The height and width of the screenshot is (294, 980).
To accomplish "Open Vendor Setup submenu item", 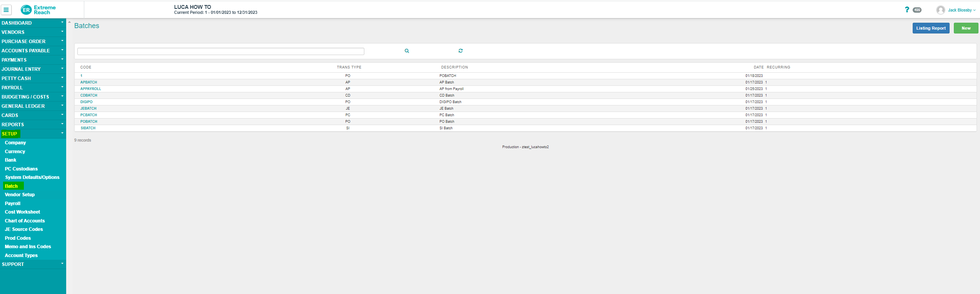I will click(20, 194).
